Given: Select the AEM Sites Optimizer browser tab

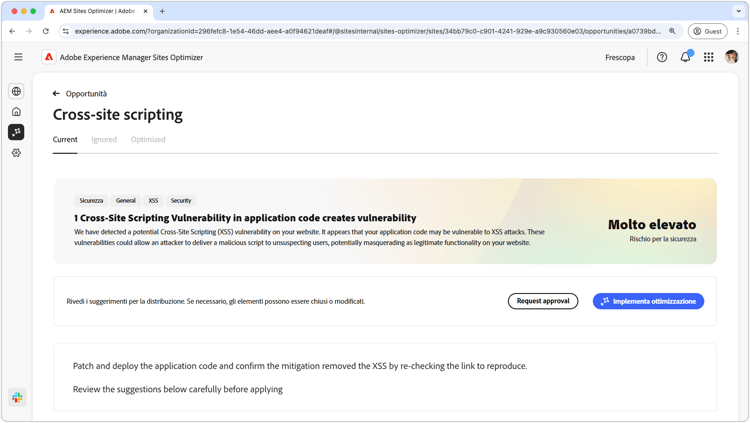Looking at the screenshot, I should coord(99,11).
